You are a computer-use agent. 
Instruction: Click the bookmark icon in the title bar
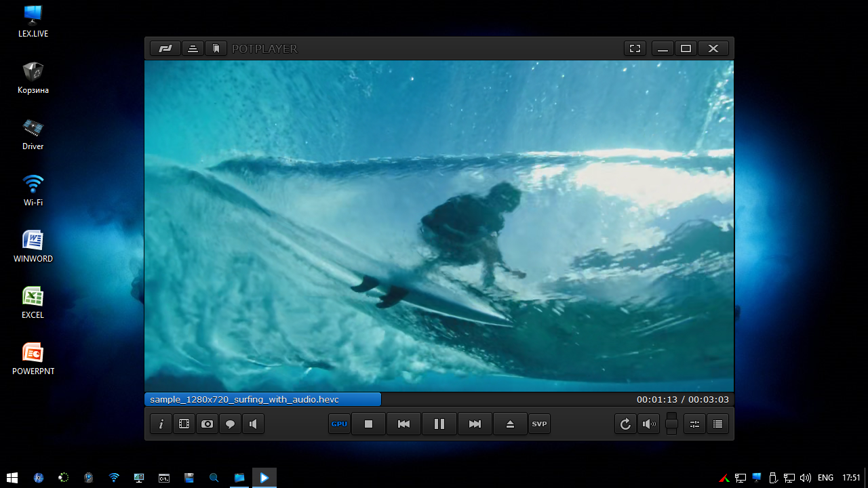point(216,49)
